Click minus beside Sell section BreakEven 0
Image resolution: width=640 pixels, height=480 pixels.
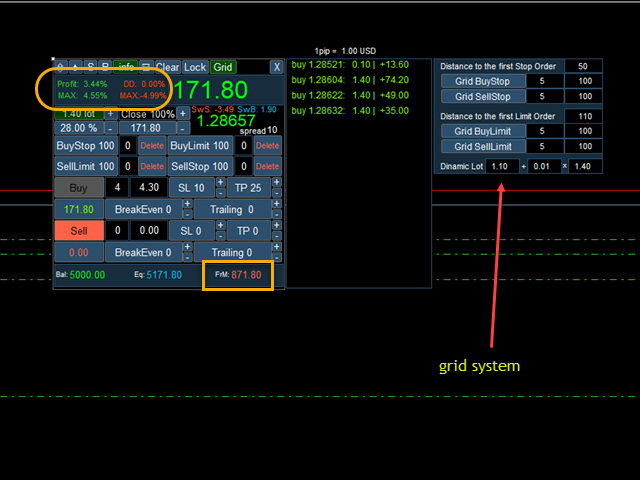(187, 258)
